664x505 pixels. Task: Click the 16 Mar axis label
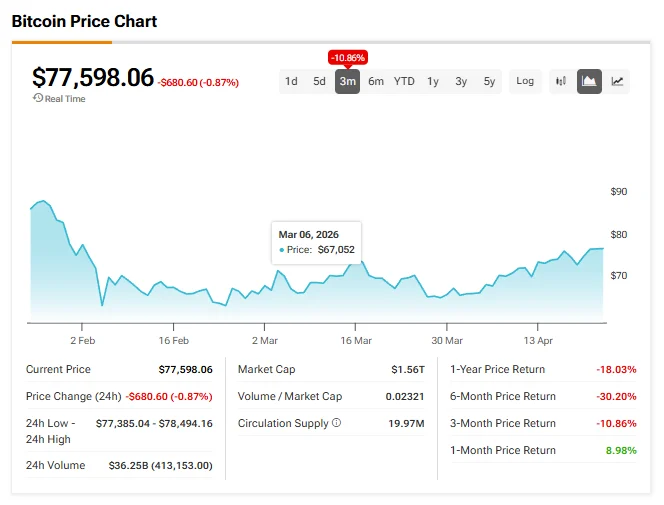click(x=356, y=341)
